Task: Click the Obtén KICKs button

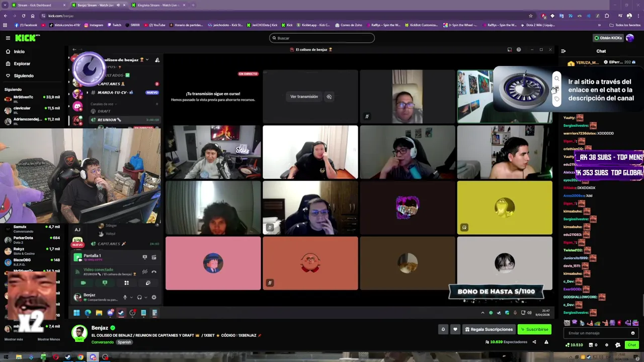Action: pos(608,38)
